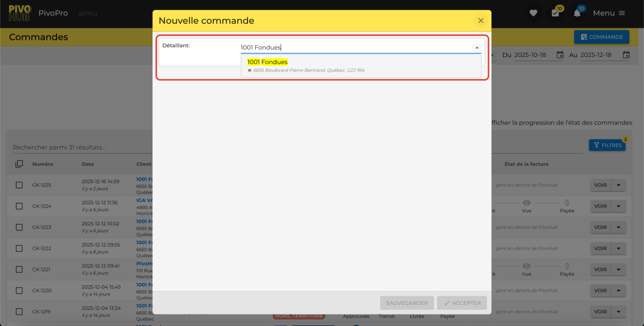Expand the VOIR dropdown arrow for CK-1219
Screen dimensions: 644x326
(x=619, y=312)
